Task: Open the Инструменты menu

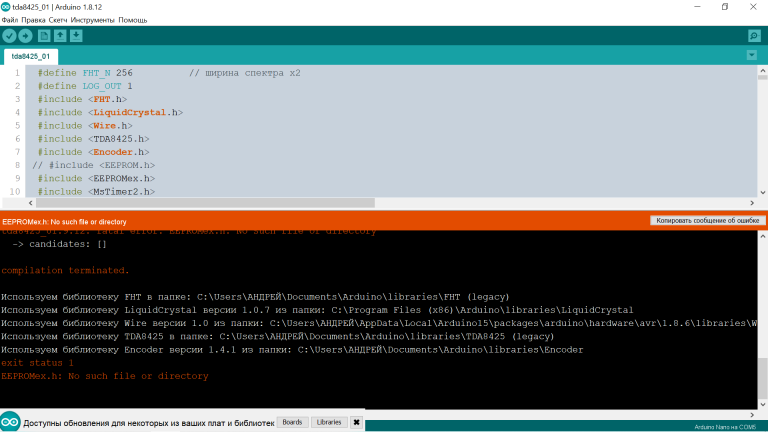Action: click(92, 20)
